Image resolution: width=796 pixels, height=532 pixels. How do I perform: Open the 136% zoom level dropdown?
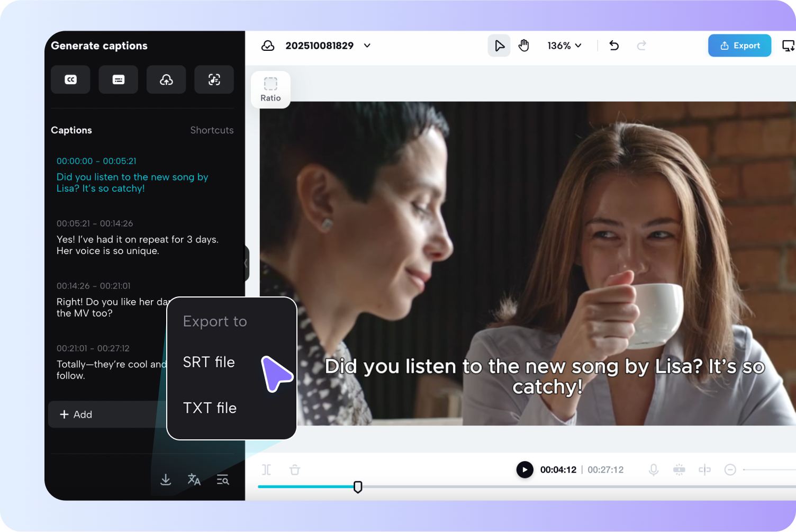(565, 46)
